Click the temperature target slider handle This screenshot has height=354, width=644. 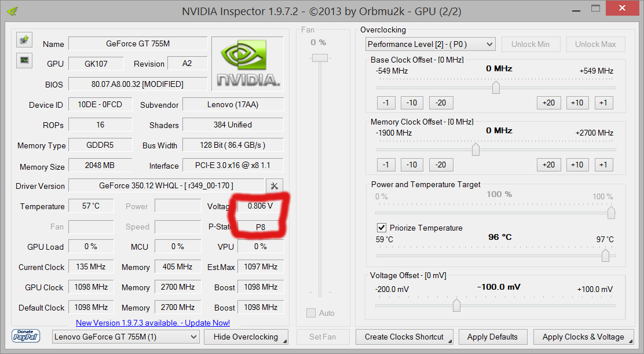click(605, 256)
